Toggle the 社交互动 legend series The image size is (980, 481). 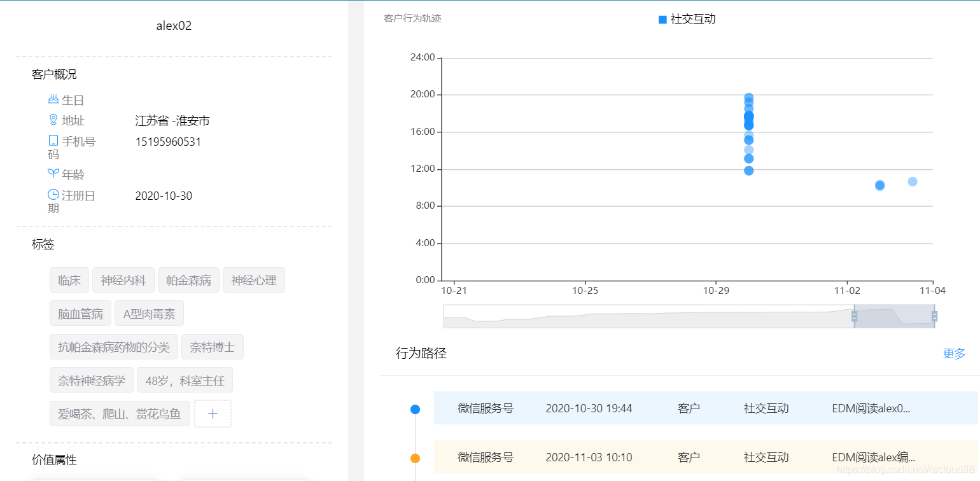point(687,19)
